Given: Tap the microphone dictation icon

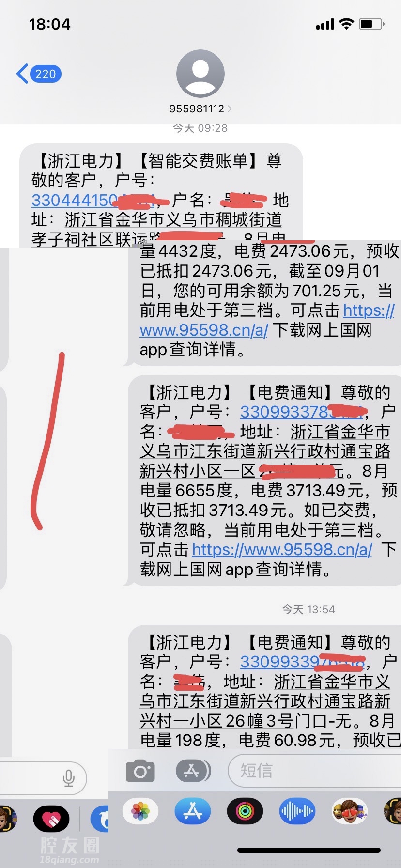Looking at the screenshot, I should point(69,778).
